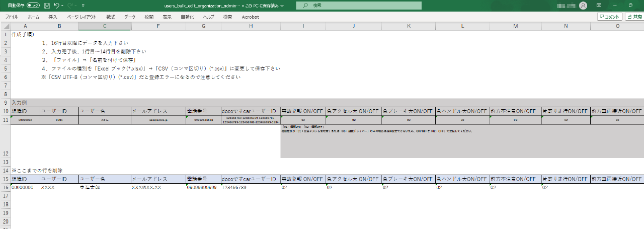Screen dimensions: 644x229
Task: Open the ファイル menu tab
Action: (12, 17)
